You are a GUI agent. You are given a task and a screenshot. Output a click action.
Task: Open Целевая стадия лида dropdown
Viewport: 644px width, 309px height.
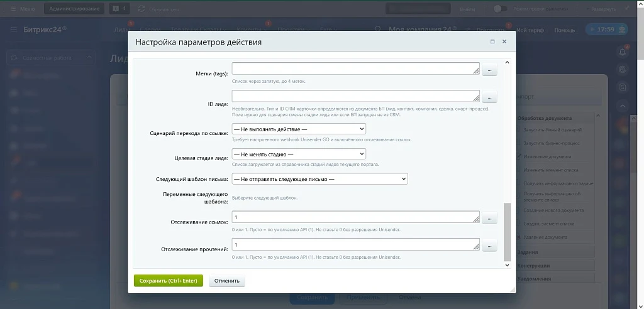pos(299,154)
